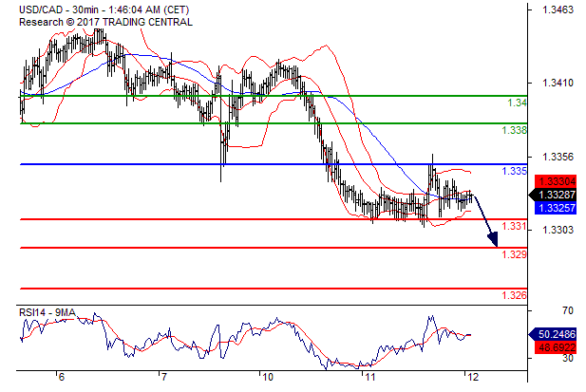Click the black 1.33287 current price tag
The width and height of the screenshot is (586, 392).
pos(553,195)
